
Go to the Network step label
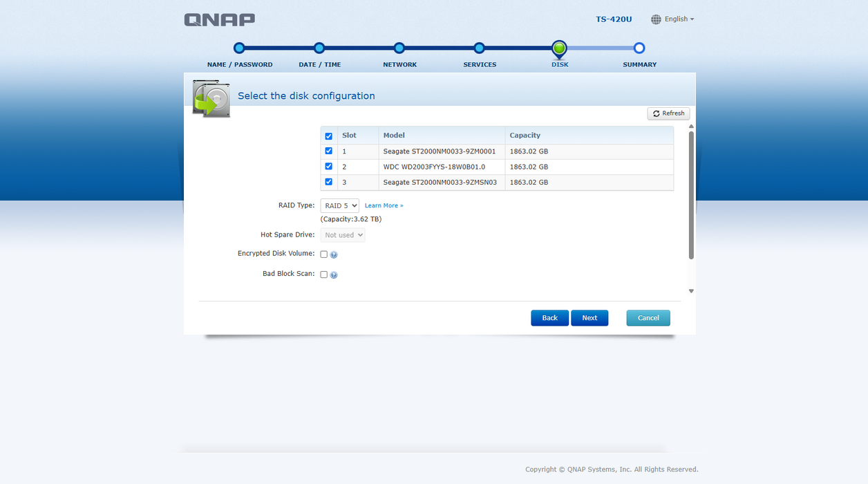pyautogui.click(x=399, y=64)
